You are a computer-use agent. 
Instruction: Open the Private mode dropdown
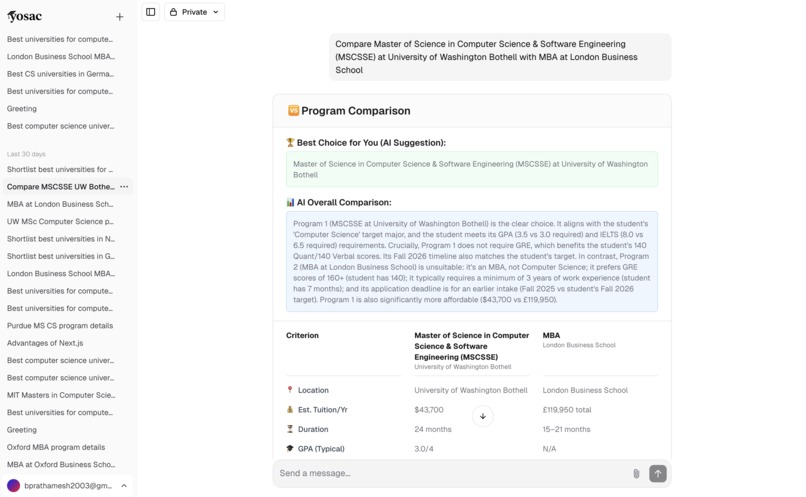click(x=194, y=12)
